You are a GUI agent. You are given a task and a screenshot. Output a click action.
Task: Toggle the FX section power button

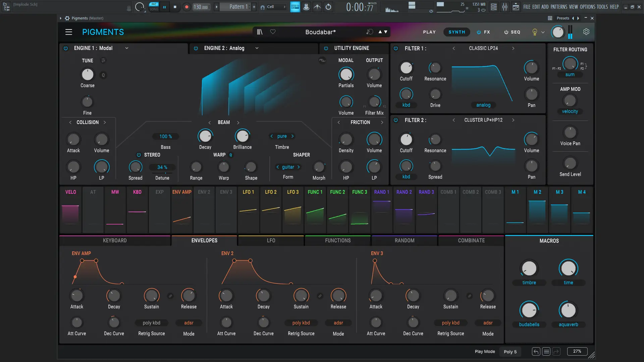pyautogui.click(x=479, y=32)
